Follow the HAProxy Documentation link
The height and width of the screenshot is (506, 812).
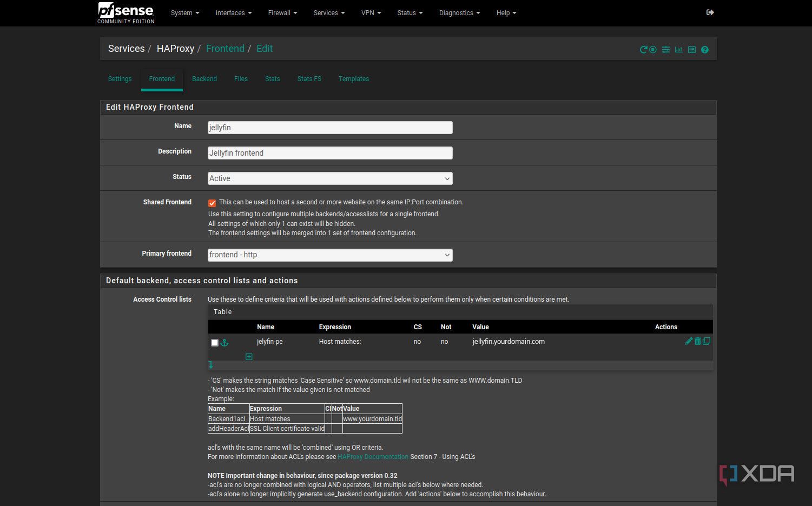[373, 457]
